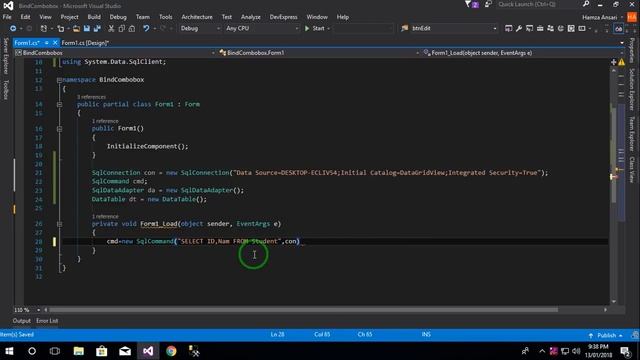The image size is (640, 360).
Task: Click the Save All toolbar icon
Action: pos(97,29)
